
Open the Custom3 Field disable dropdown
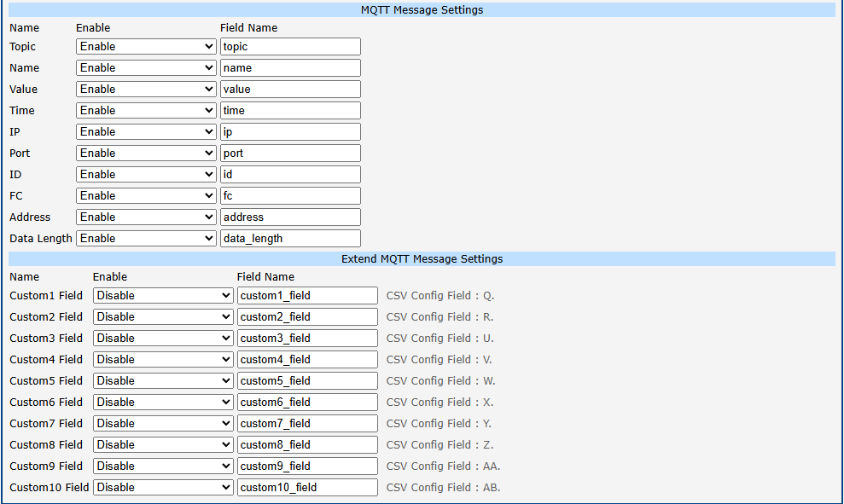[x=163, y=339]
